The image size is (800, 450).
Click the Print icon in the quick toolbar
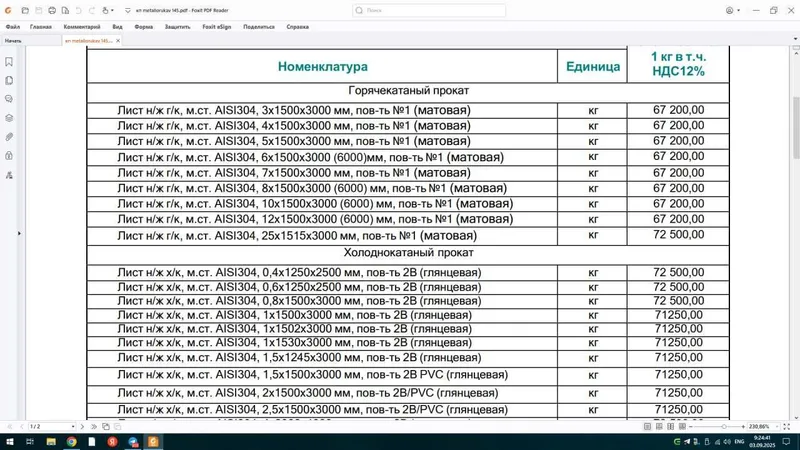[x=52, y=10]
